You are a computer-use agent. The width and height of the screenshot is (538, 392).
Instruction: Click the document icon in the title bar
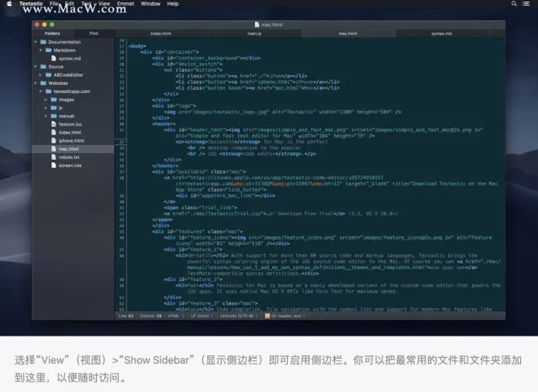tap(257, 24)
